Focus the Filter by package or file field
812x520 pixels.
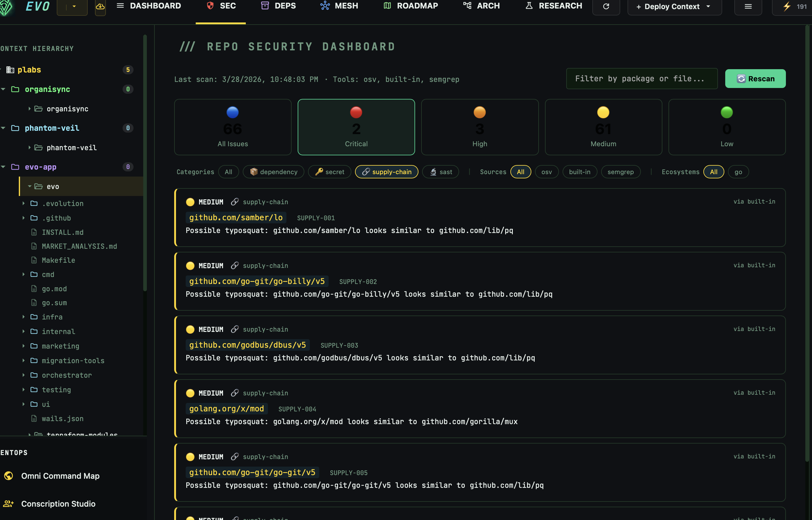pyautogui.click(x=641, y=79)
